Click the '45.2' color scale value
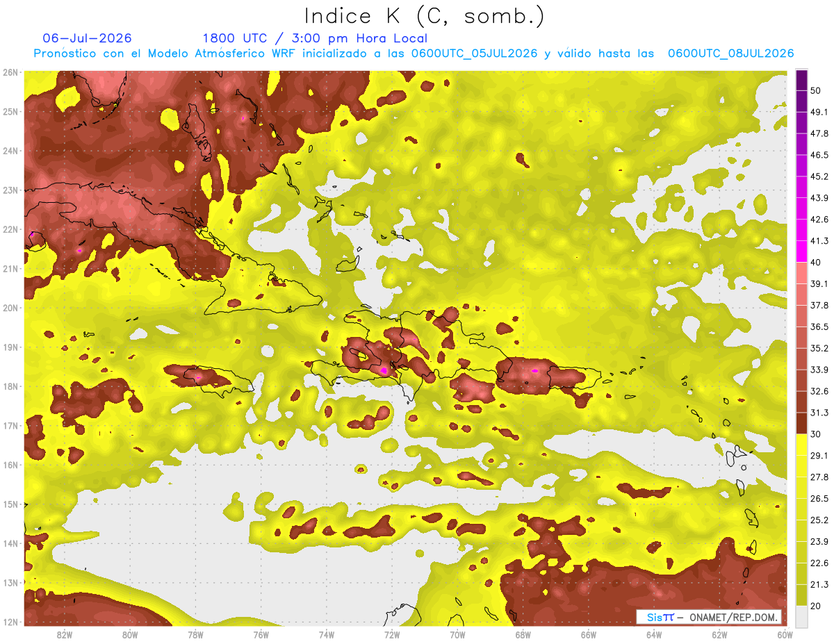834x644 pixels. pos(819,176)
